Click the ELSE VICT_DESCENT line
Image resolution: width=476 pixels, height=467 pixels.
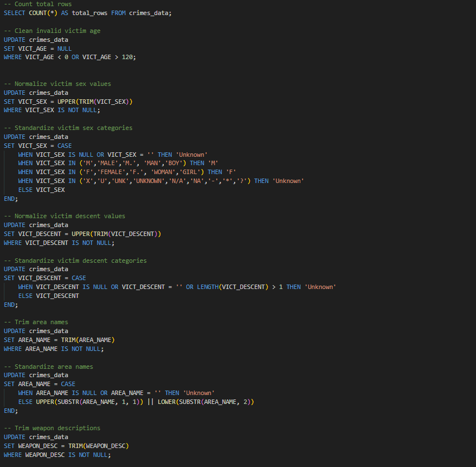48,296
